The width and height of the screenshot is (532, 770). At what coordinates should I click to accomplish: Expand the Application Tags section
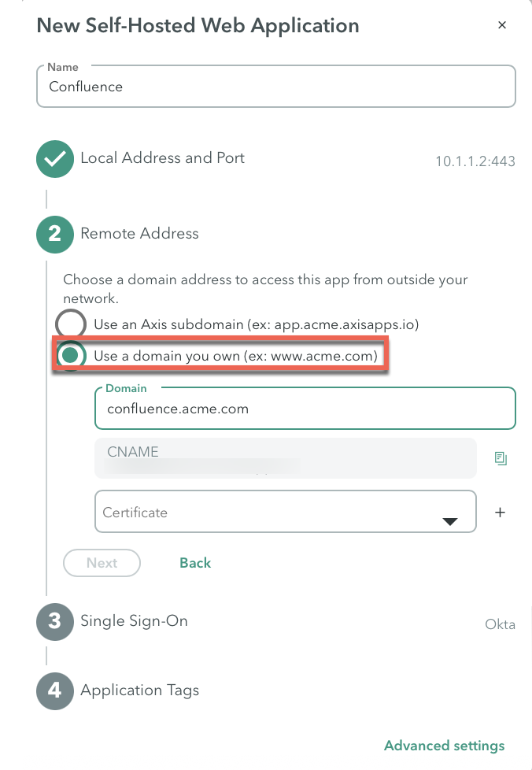(140, 690)
